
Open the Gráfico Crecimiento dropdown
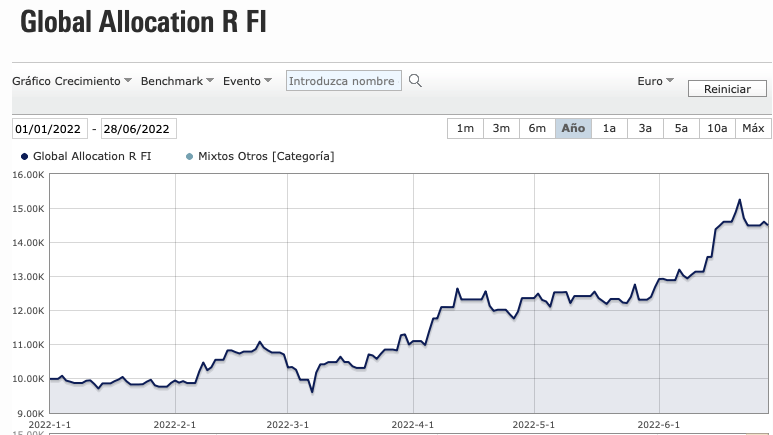(x=72, y=81)
